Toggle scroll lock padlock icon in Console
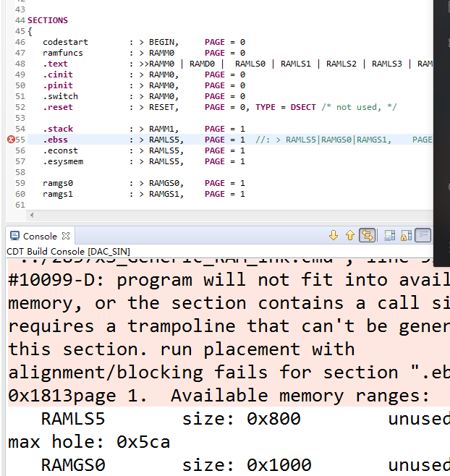The width and height of the screenshot is (450, 476). pos(407,236)
